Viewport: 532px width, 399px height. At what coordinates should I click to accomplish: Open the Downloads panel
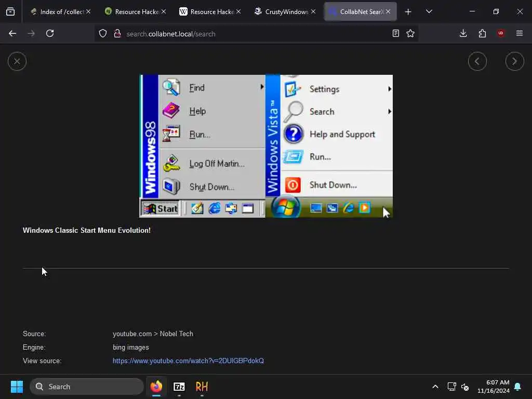[463, 33]
